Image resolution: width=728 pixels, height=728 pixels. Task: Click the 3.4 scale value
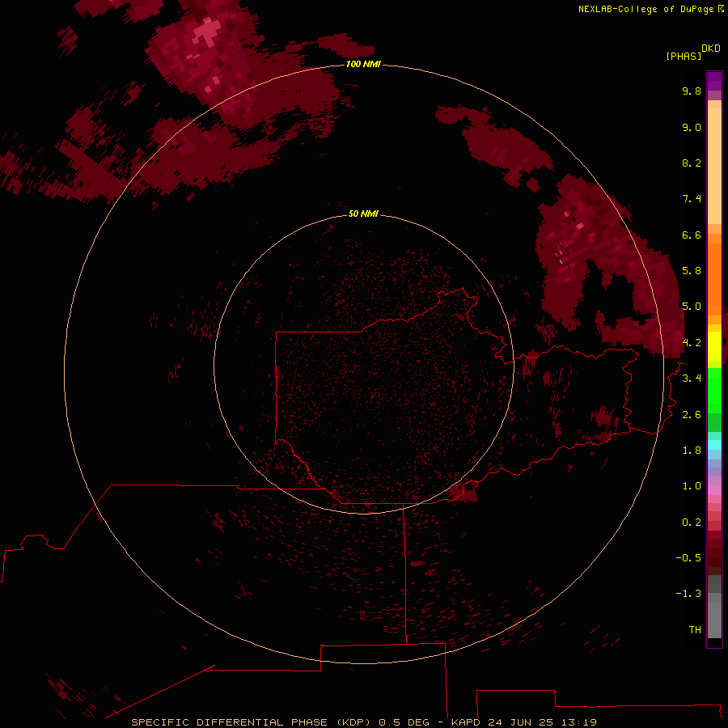pyautogui.click(x=692, y=379)
